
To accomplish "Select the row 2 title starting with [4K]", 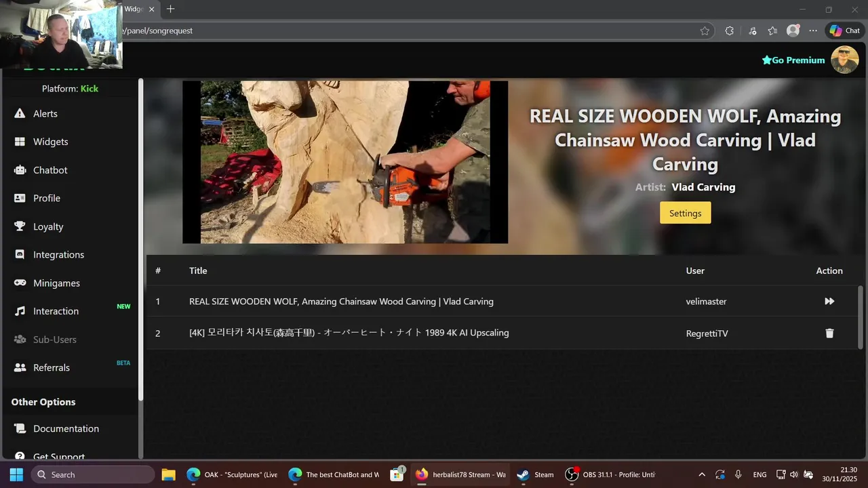I will coord(349,333).
